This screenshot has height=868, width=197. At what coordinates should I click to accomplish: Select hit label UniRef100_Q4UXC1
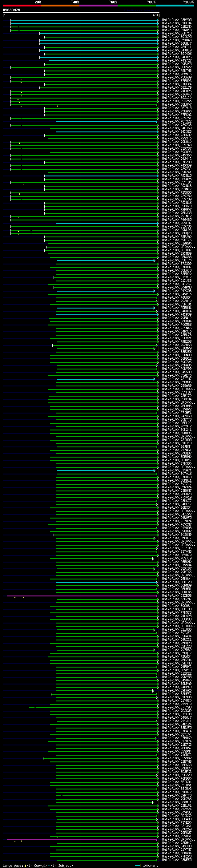pos(177,640)
